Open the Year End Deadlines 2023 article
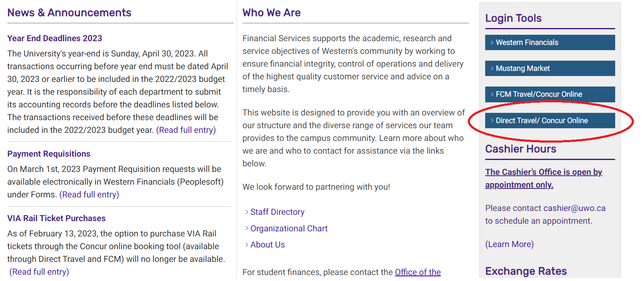Image resolution: width=644 pixels, height=281 pixels. tap(55, 38)
